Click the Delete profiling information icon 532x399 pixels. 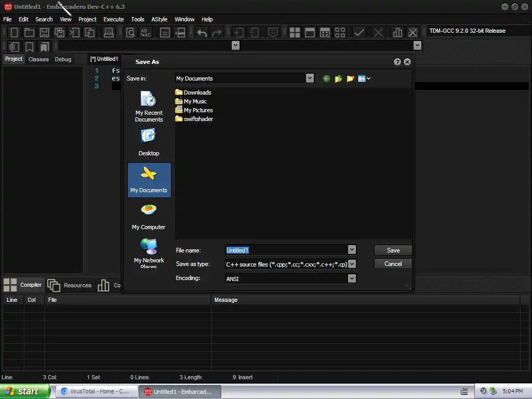(x=413, y=33)
